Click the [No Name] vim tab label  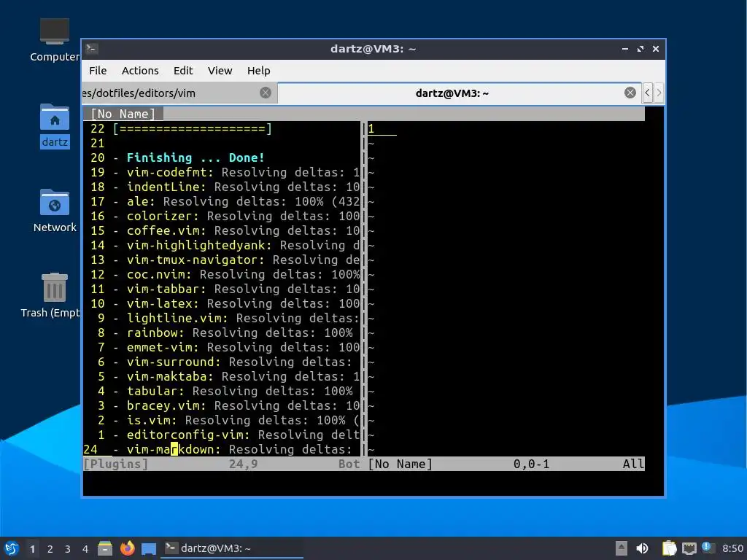[123, 114]
